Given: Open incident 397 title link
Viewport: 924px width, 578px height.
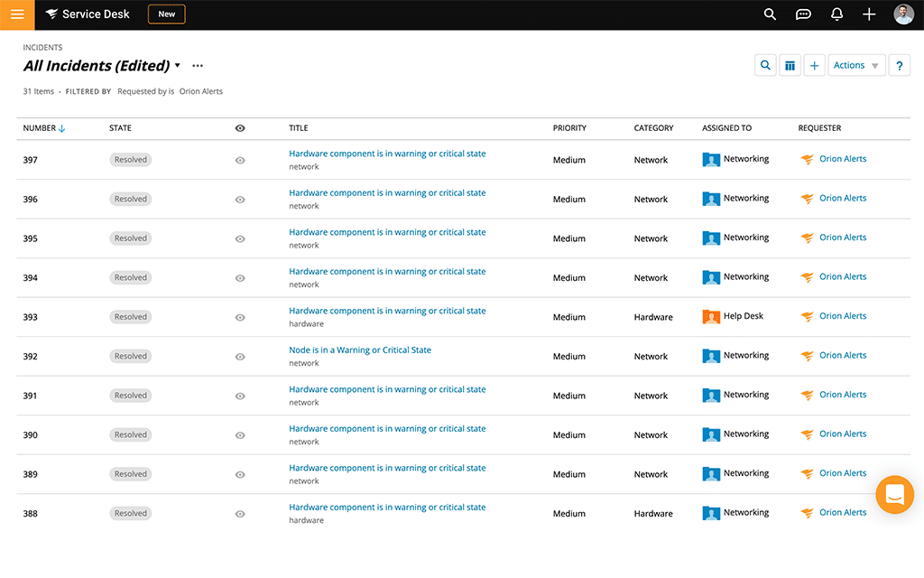Looking at the screenshot, I should pyautogui.click(x=387, y=154).
